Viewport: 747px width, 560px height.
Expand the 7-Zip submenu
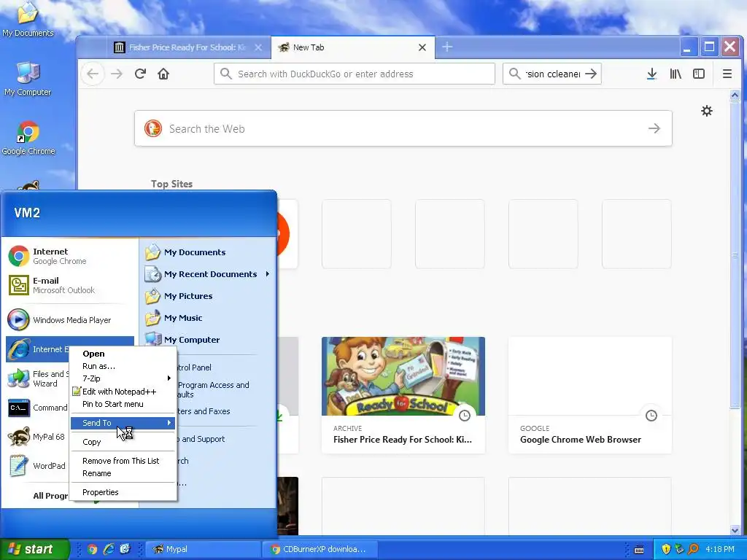pyautogui.click(x=123, y=378)
